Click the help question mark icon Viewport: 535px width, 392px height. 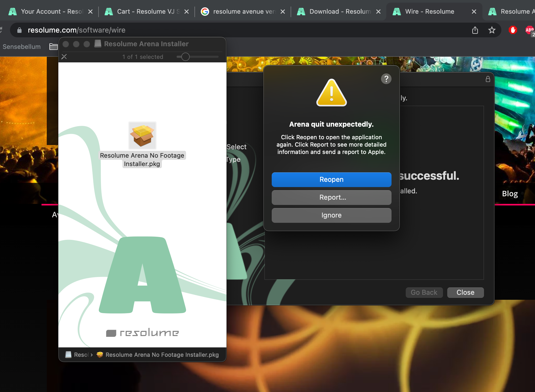click(x=386, y=79)
